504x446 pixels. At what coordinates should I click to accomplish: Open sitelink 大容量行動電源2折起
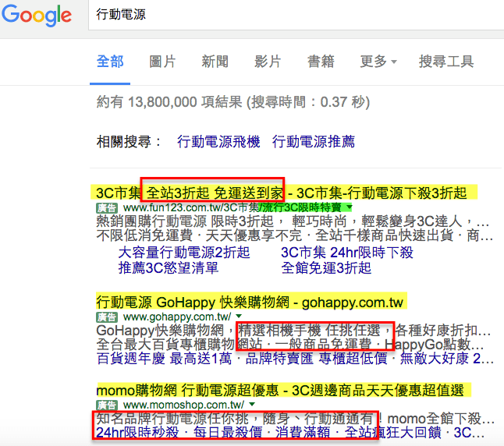coord(184,253)
